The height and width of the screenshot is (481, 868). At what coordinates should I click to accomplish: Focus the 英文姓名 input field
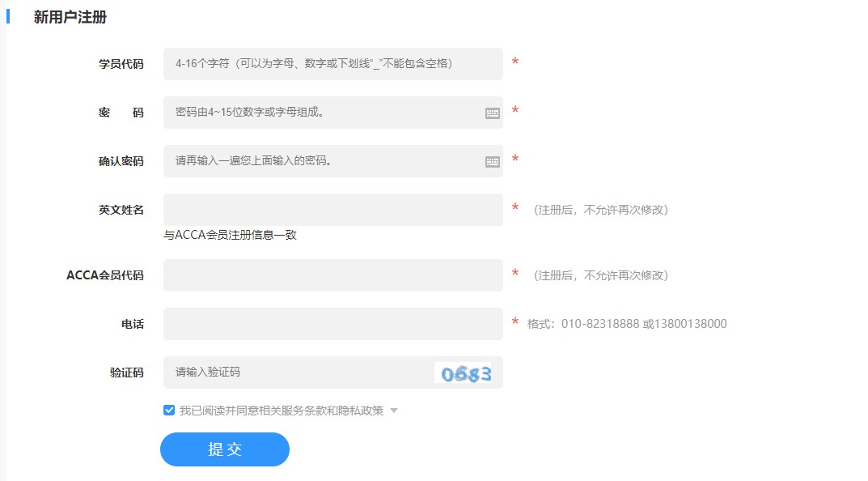[x=332, y=210]
